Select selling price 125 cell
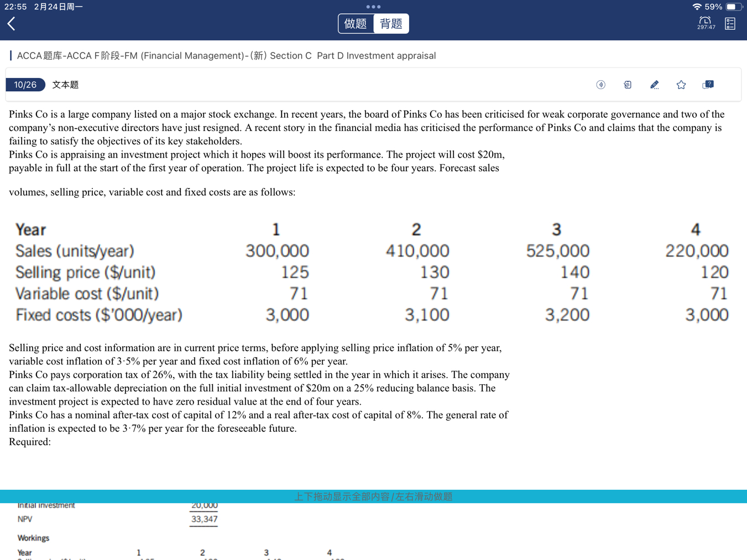This screenshot has height=560, width=747. click(295, 272)
